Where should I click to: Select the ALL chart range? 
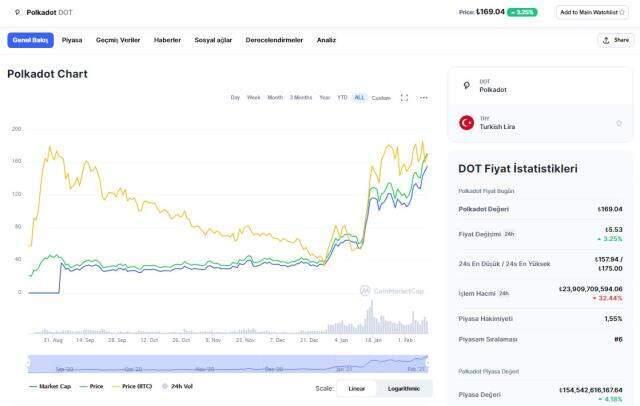click(x=359, y=98)
